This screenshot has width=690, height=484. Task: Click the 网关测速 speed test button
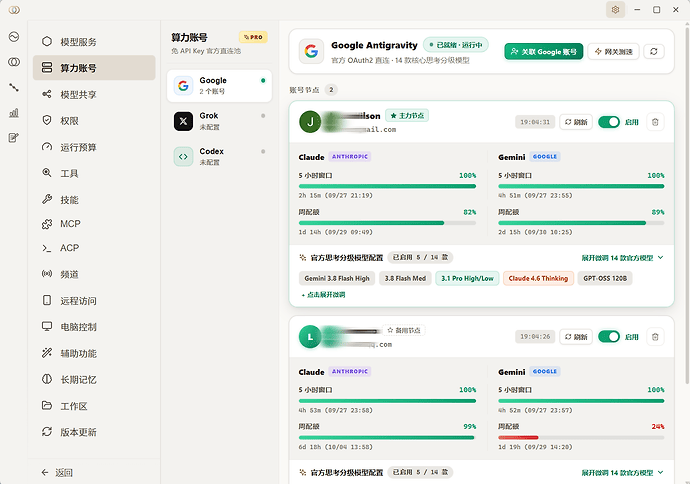point(613,51)
